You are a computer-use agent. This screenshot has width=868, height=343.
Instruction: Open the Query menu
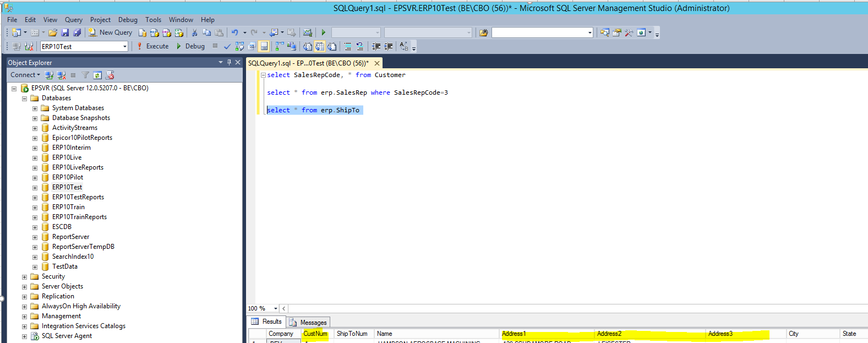coord(74,20)
